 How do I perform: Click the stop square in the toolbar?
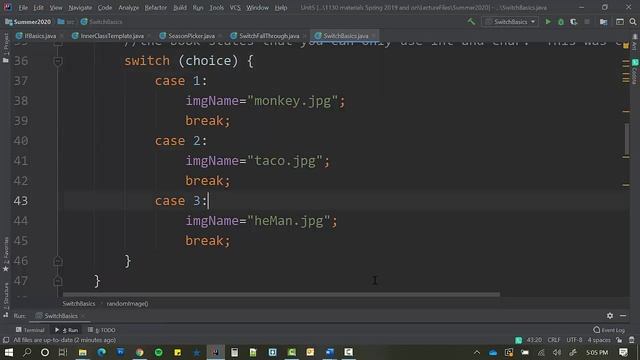[587, 22]
